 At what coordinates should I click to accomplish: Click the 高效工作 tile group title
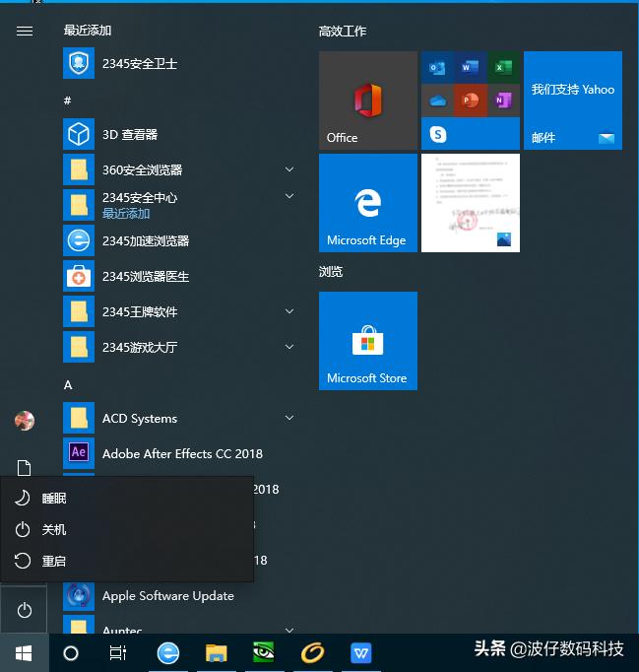click(343, 31)
